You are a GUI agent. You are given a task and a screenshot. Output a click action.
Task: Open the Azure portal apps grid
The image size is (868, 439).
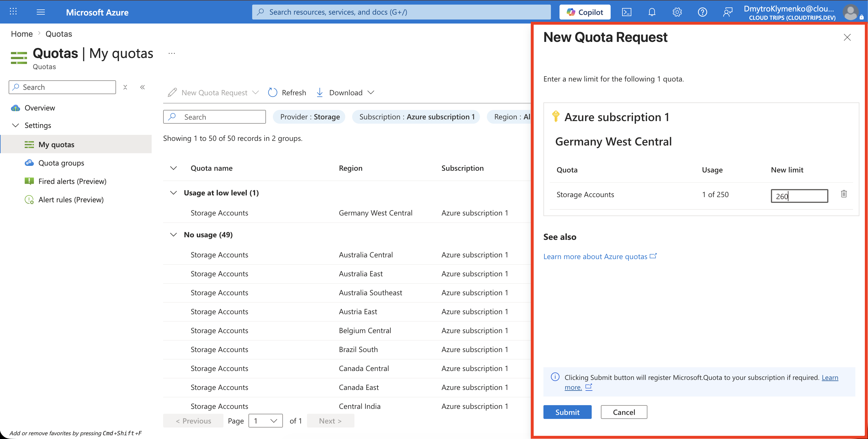click(13, 12)
